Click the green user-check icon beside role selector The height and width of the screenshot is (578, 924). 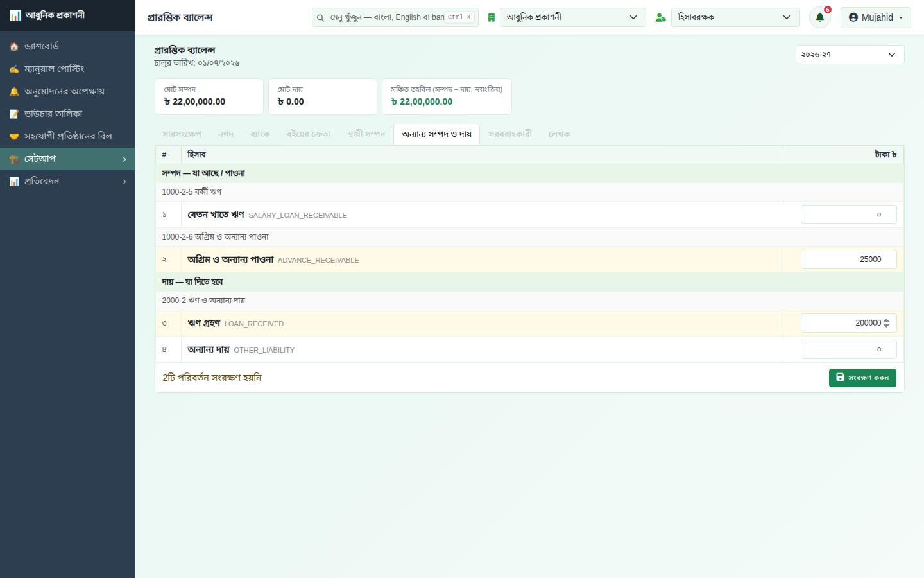click(x=660, y=18)
